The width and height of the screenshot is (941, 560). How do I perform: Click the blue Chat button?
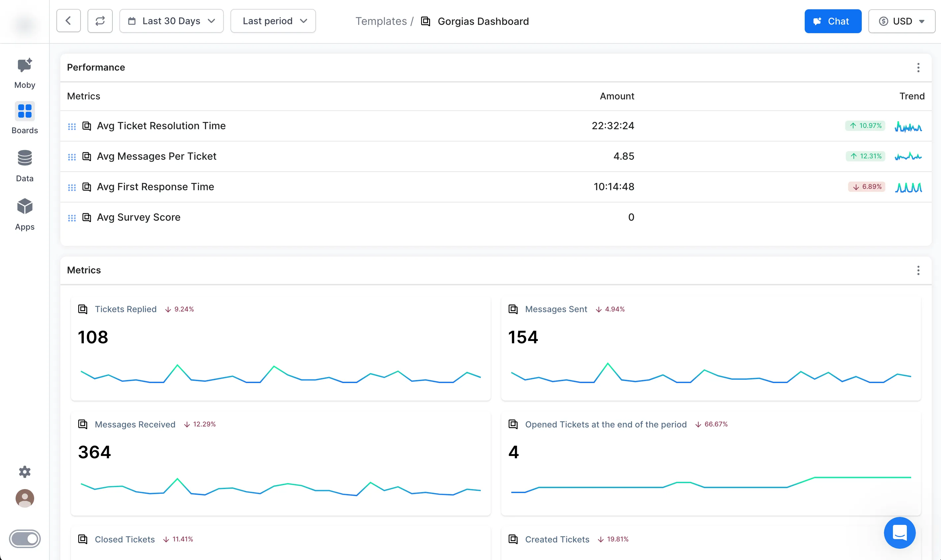click(833, 21)
